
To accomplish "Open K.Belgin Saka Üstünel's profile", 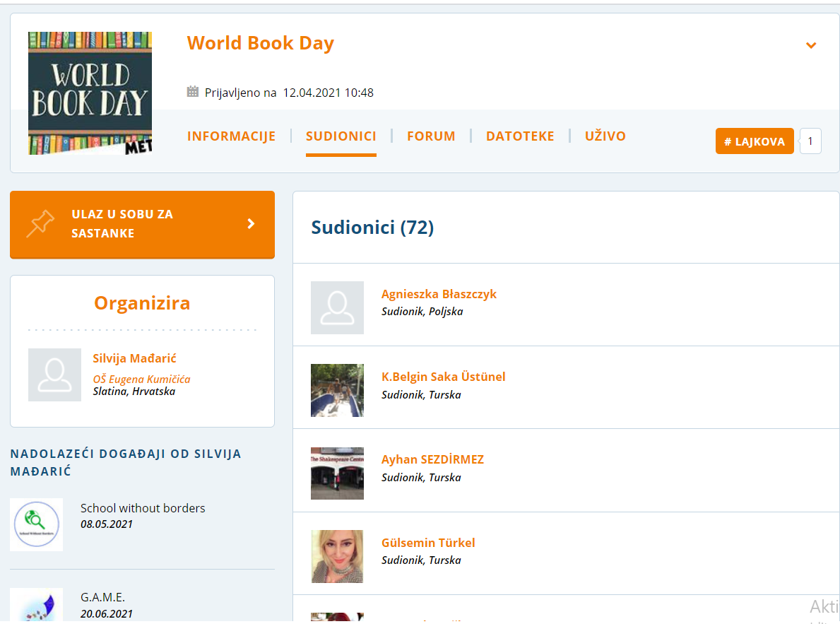I will tap(444, 377).
